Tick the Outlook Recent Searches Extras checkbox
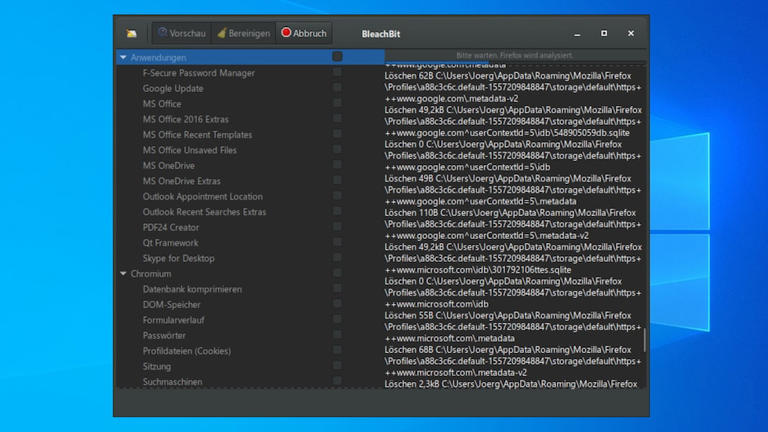 (x=337, y=211)
